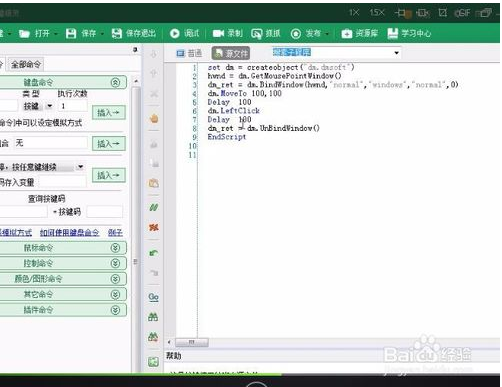Click the 发布 (Publish) toolbar icon

[296, 34]
